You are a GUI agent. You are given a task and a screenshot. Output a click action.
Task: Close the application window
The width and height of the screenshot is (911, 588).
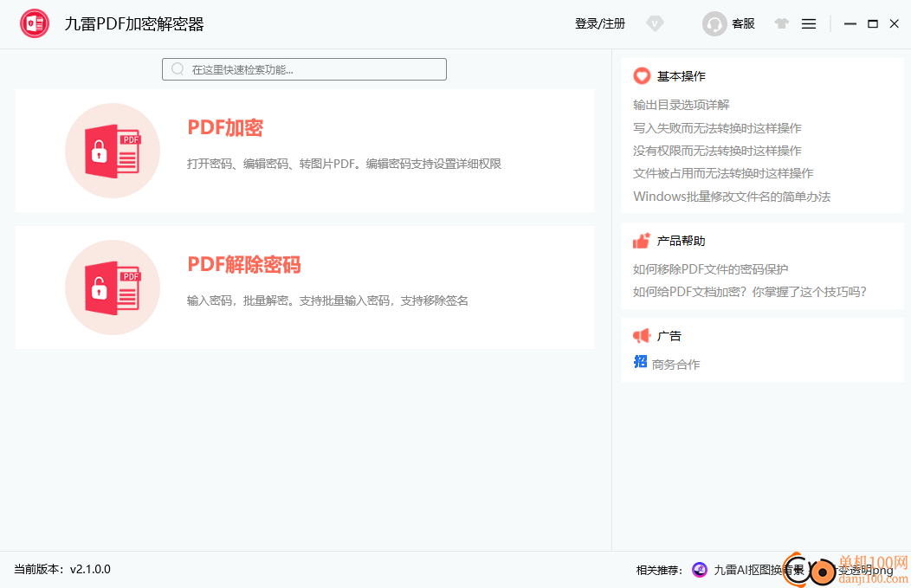click(895, 24)
